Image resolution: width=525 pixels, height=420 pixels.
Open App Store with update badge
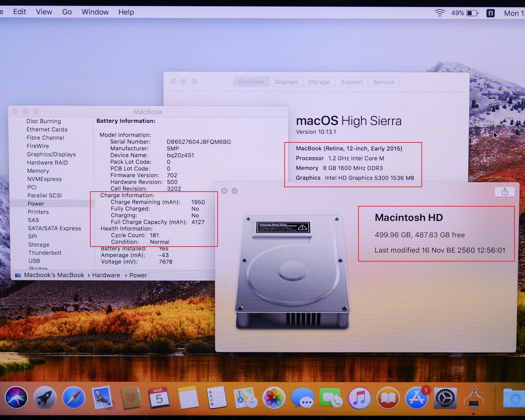coord(417,398)
